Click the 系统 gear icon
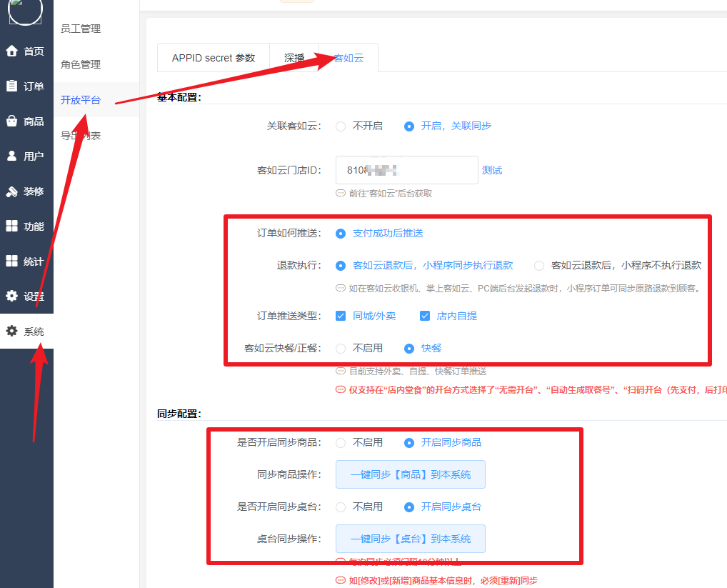This screenshot has height=588, width=727. pyautogui.click(x=12, y=331)
